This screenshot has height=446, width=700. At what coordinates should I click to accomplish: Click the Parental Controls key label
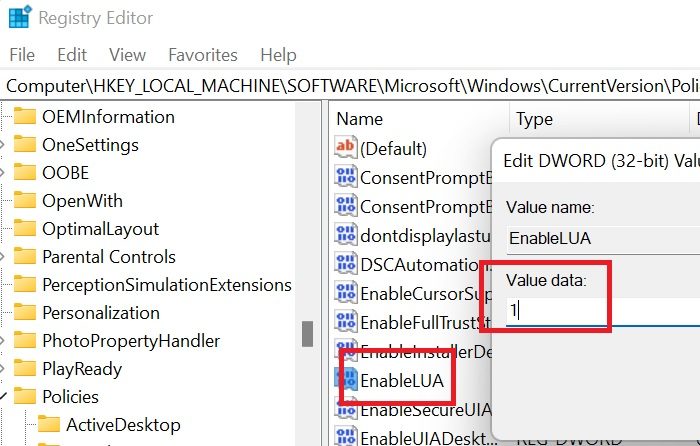click(x=109, y=257)
